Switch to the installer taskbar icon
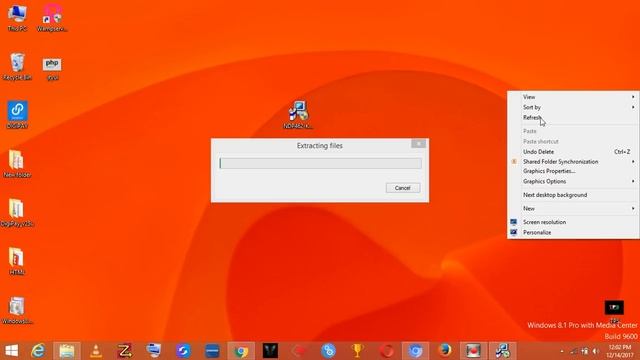The width and height of the screenshot is (640, 360). click(502, 351)
